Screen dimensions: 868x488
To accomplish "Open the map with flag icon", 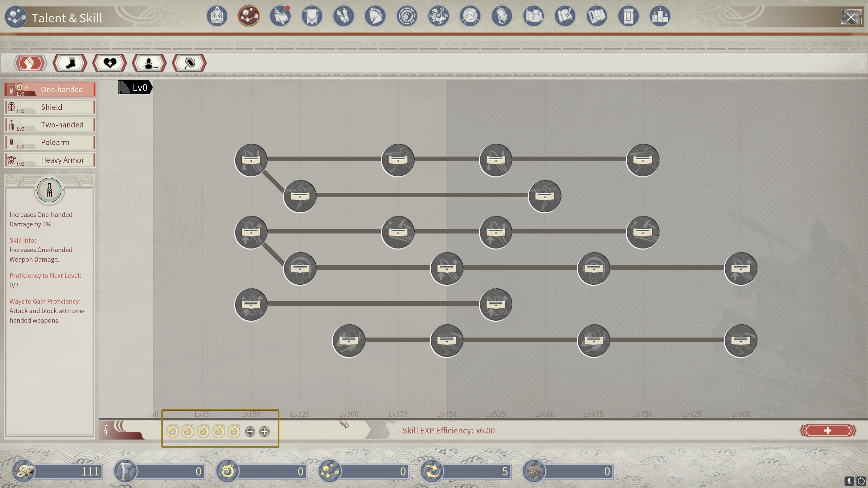I will coord(533,16).
